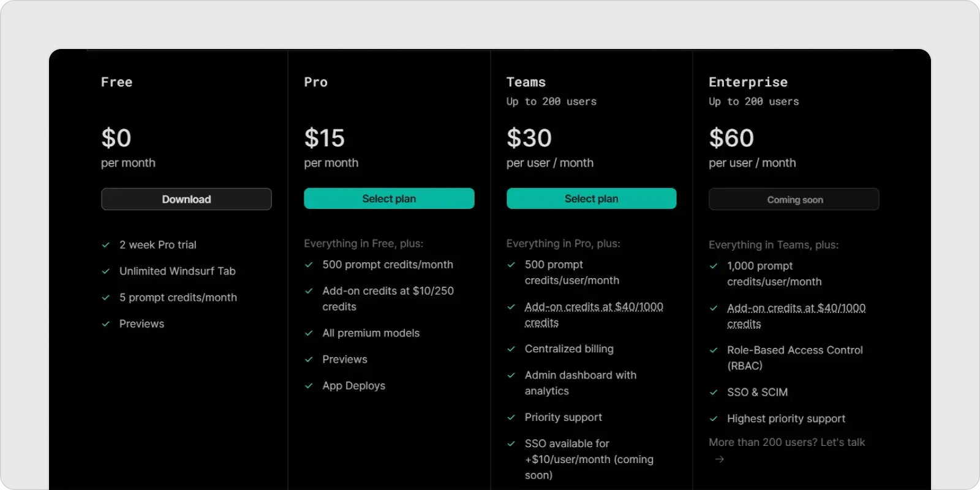This screenshot has width=980, height=490.
Task: Click checkmark beside Centralized billing
Action: (x=511, y=349)
